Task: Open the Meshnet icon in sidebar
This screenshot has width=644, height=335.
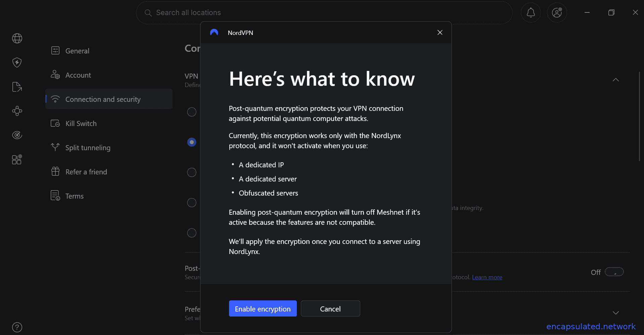Action: click(x=17, y=111)
